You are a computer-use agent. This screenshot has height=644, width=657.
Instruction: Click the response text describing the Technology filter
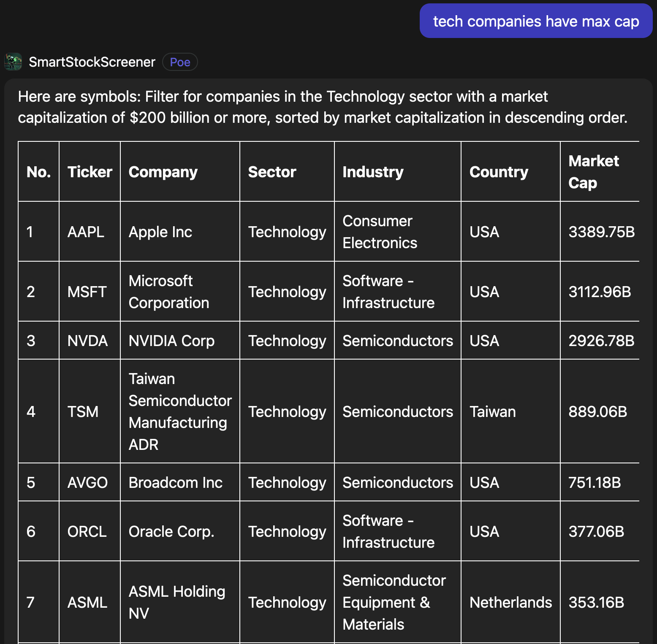tap(323, 107)
